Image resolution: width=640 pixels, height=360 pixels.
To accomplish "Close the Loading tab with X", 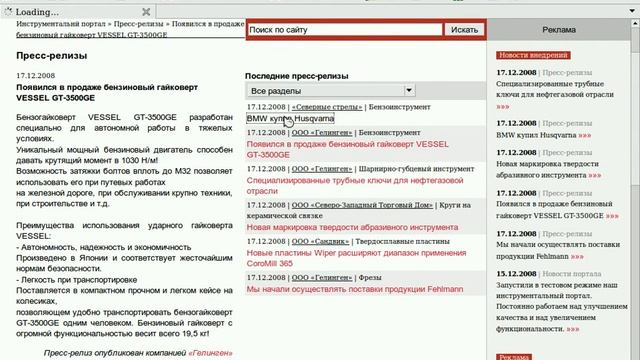I will tap(146, 12).
